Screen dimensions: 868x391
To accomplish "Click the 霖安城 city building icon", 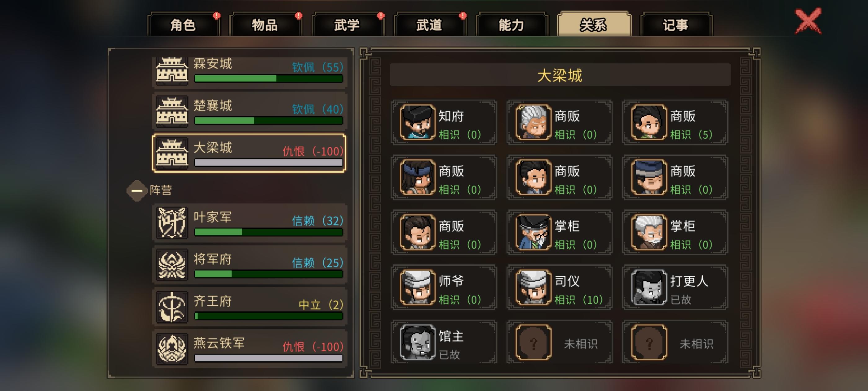I will pyautogui.click(x=172, y=70).
